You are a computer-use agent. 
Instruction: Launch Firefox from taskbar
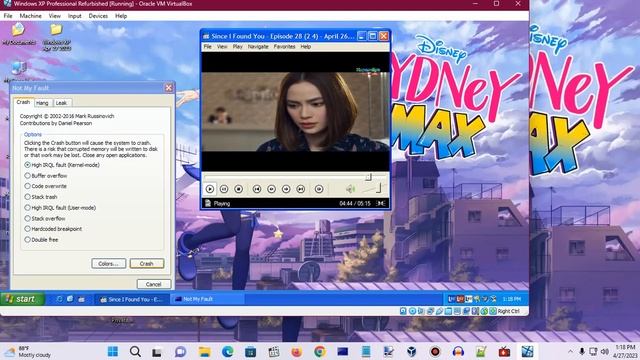click(297, 351)
